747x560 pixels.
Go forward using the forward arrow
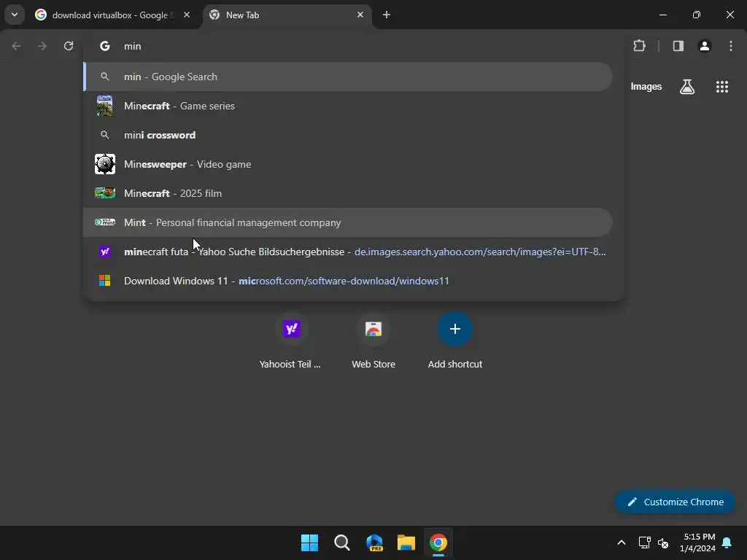click(42, 46)
